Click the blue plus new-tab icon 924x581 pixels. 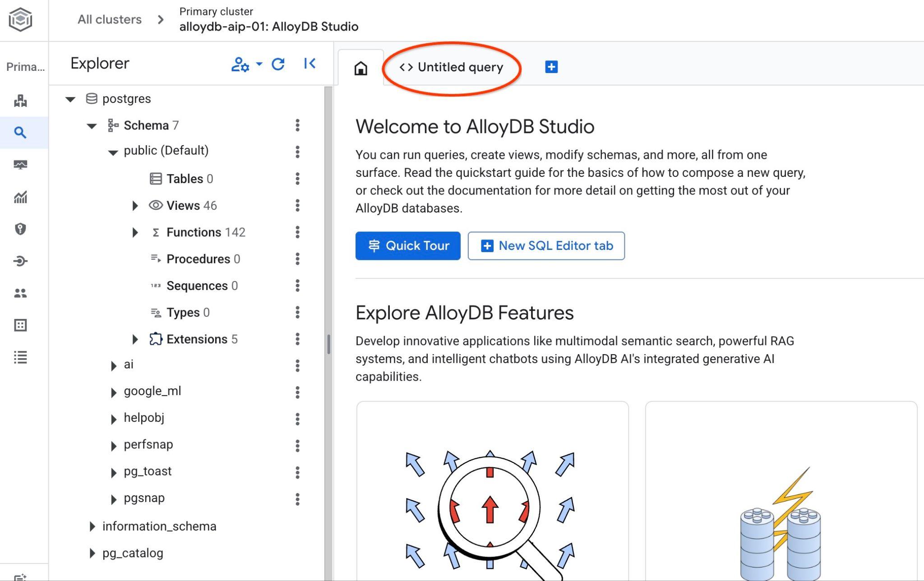click(551, 67)
